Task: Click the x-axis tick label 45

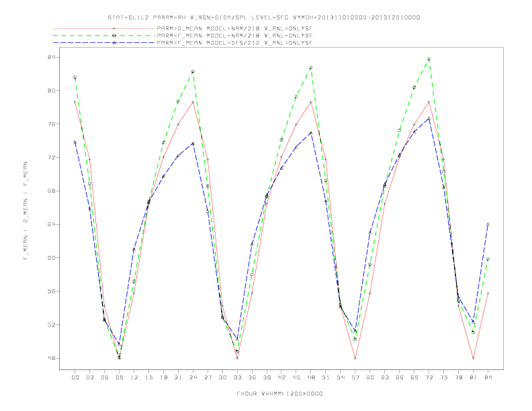Action: (x=296, y=377)
